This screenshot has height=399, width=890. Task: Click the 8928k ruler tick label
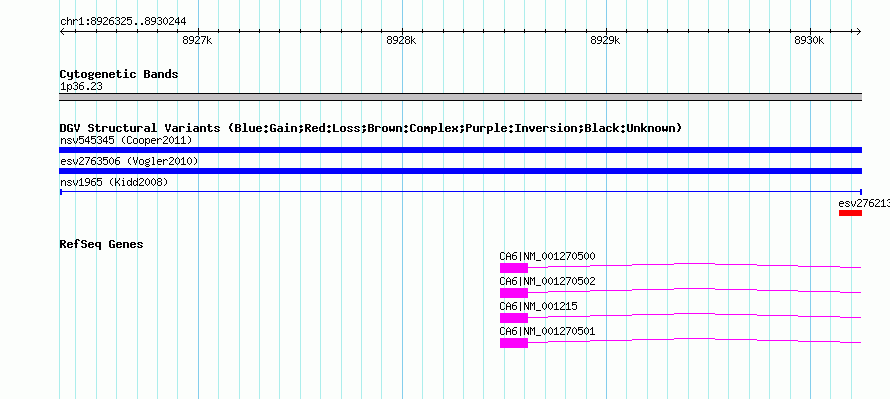click(x=401, y=40)
